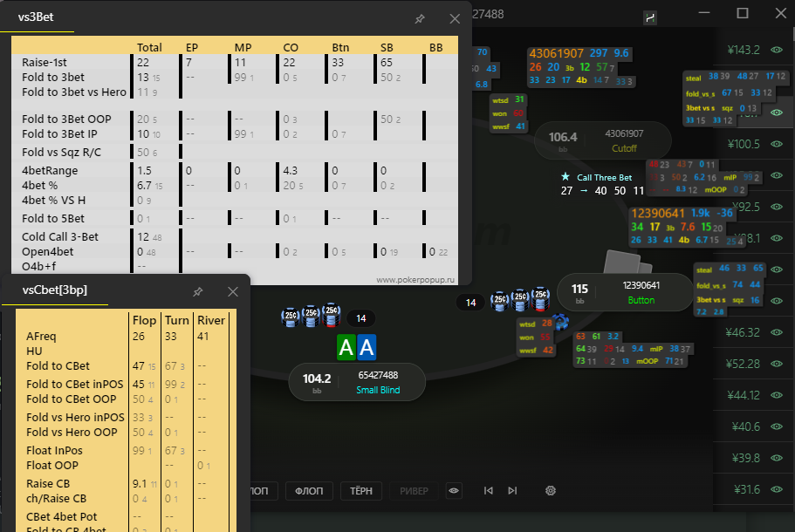
Task: Click the Total column header in vs3Bet
Action: [x=149, y=48]
